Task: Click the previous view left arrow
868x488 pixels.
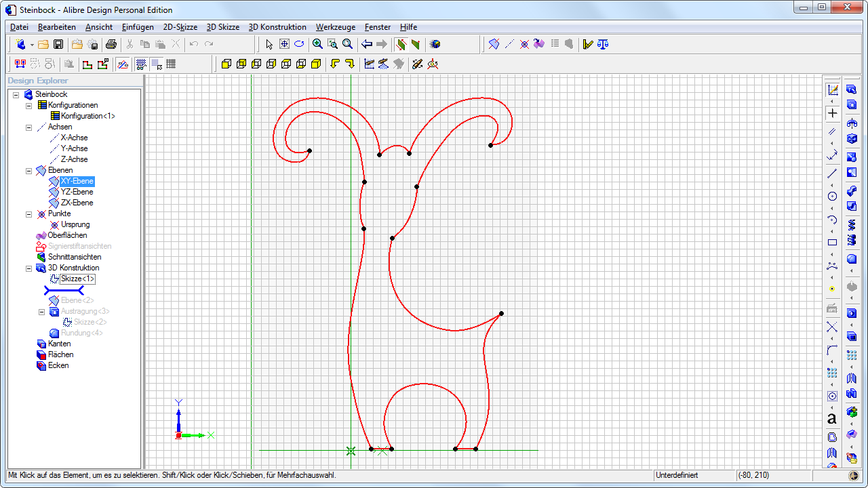Action: point(367,44)
